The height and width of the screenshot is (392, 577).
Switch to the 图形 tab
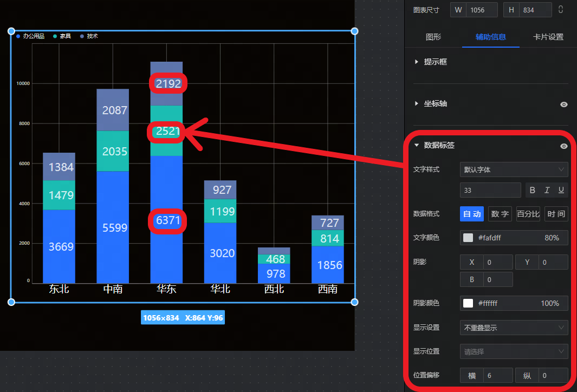pyautogui.click(x=433, y=37)
